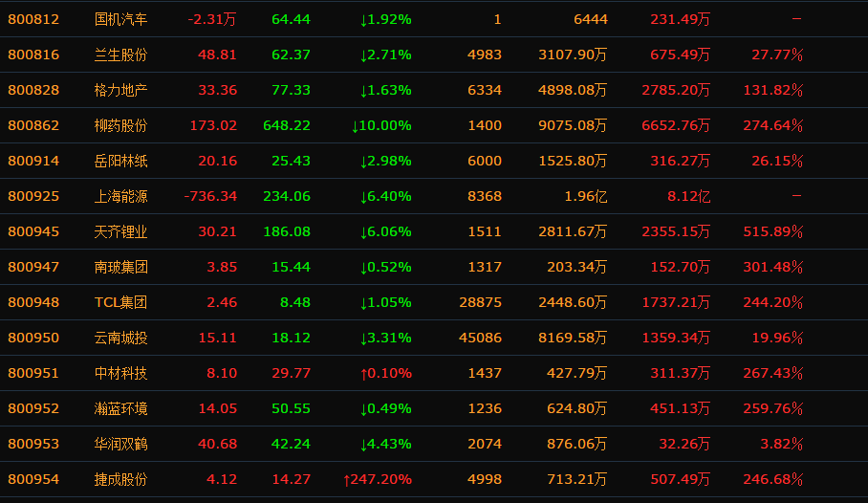The image size is (868, 503).
Task: Click the 瀚蓝环境 stock name
Action: [x=121, y=408]
